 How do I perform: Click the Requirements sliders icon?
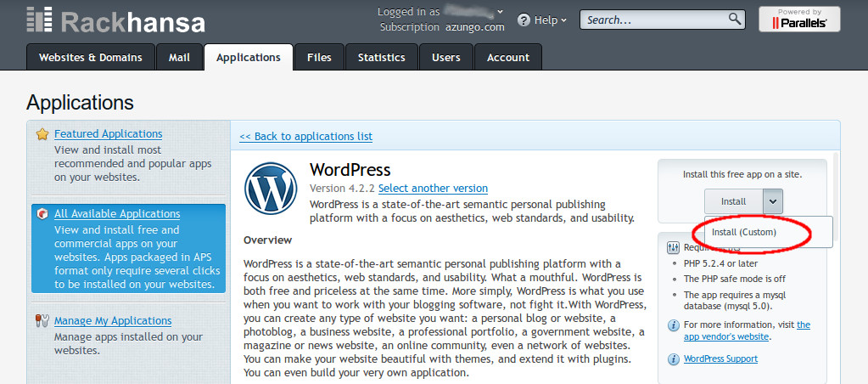click(673, 247)
